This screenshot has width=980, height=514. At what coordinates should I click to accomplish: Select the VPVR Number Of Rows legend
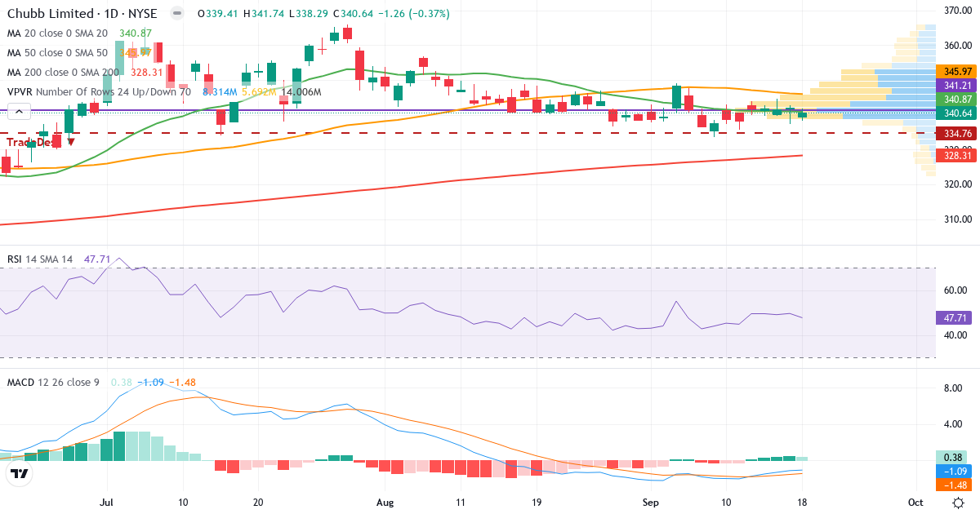pos(99,91)
